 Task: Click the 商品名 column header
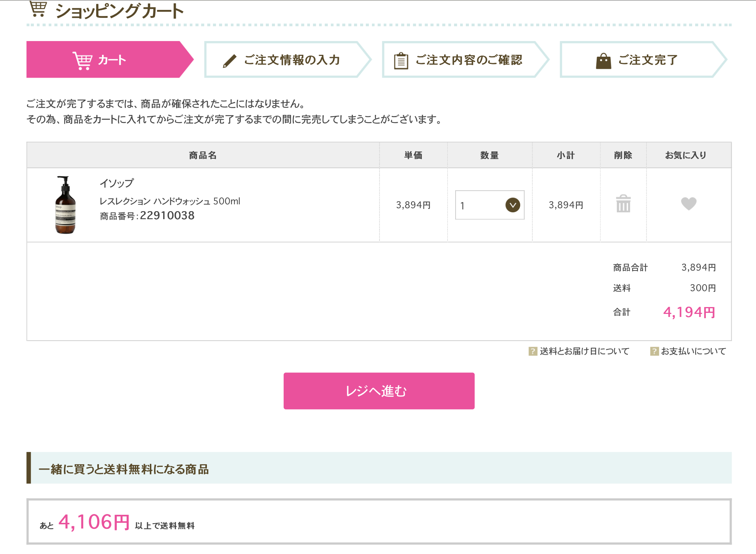[203, 155]
